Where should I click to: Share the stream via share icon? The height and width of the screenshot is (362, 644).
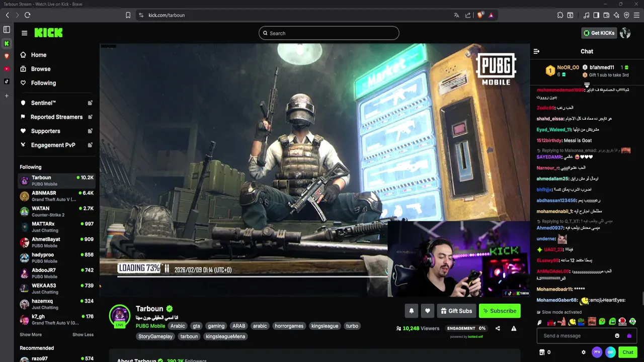point(498,328)
